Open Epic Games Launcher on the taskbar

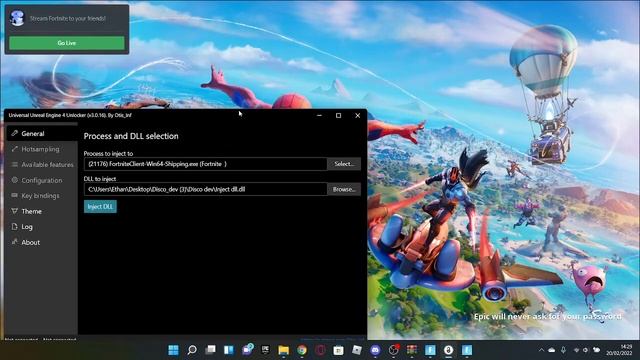265,350
